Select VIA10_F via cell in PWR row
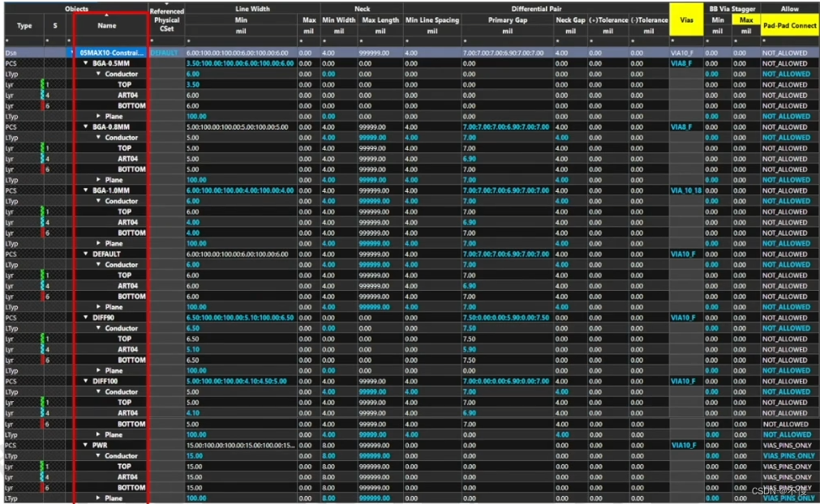The image size is (820, 504). (683, 445)
